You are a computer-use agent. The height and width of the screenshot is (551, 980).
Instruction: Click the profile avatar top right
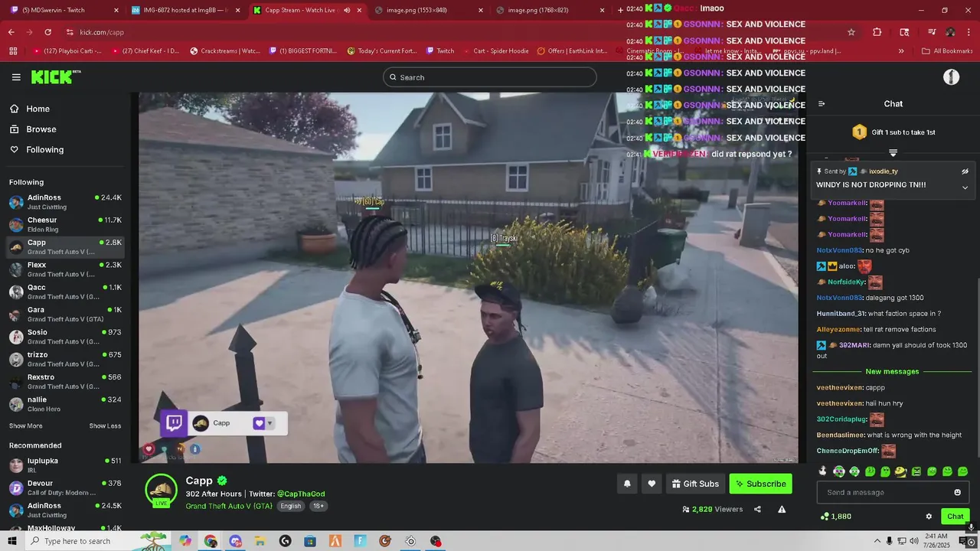(x=951, y=77)
